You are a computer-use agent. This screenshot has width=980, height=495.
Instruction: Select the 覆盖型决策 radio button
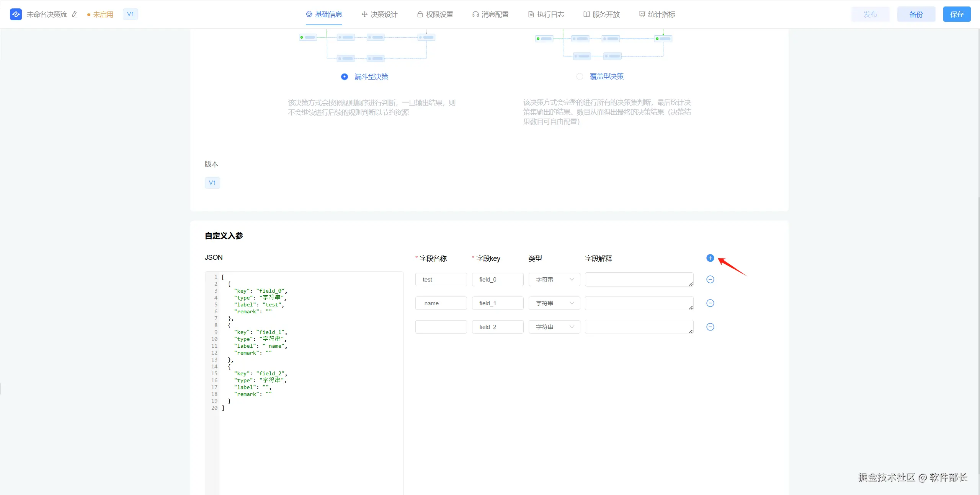coord(580,77)
